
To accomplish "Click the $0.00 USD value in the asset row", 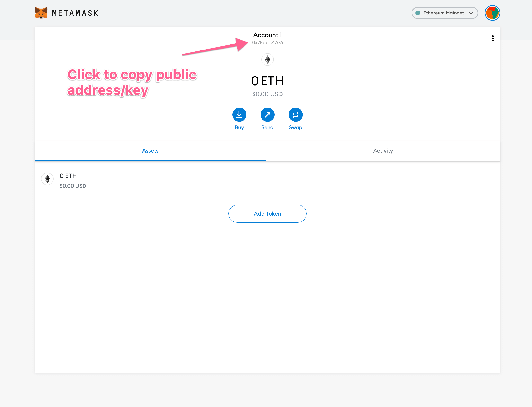I will [73, 186].
